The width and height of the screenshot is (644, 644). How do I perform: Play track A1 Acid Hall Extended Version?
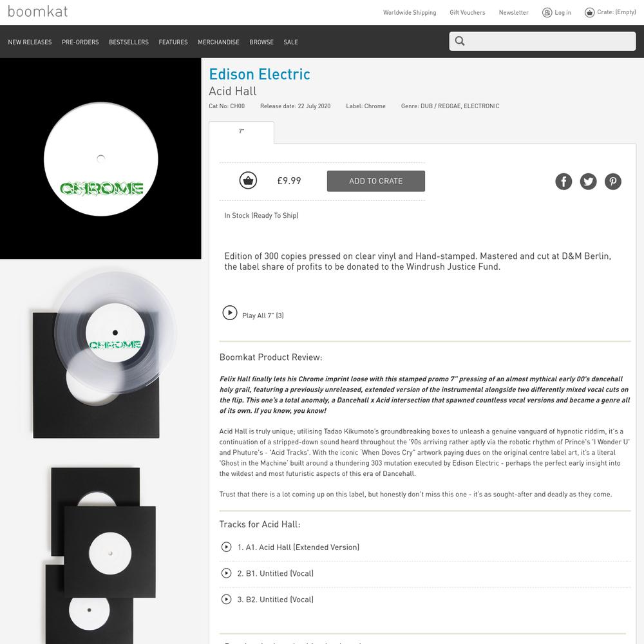click(226, 547)
